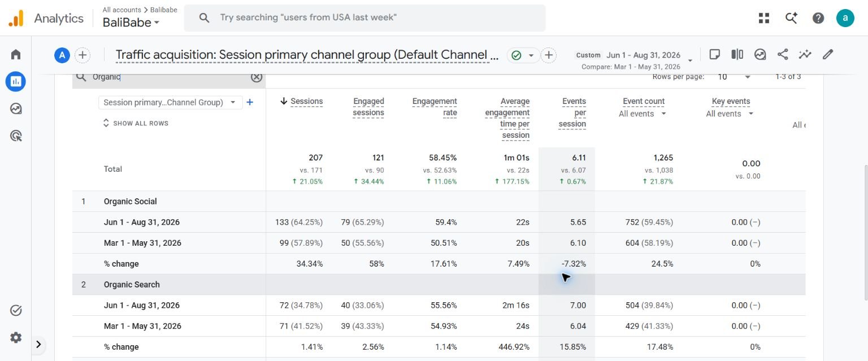The image size is (868, 361).
Task: Sort by the Event count column header
Action: [x=644, y=101]
